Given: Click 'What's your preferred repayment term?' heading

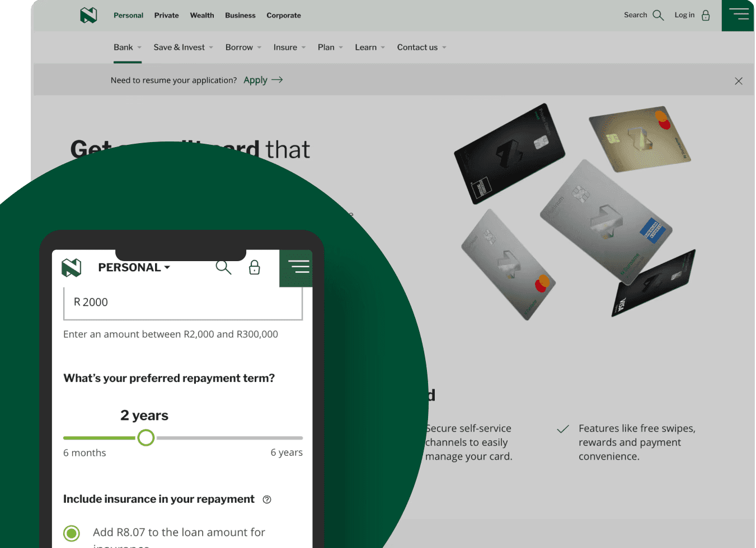Looking at the screenshot, I should (169, 378).
